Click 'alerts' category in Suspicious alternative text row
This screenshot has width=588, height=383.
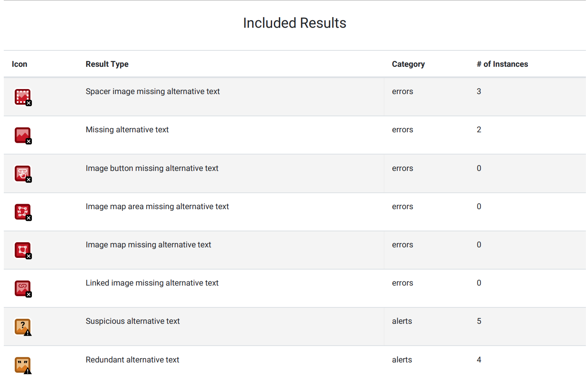click(402, 321)
